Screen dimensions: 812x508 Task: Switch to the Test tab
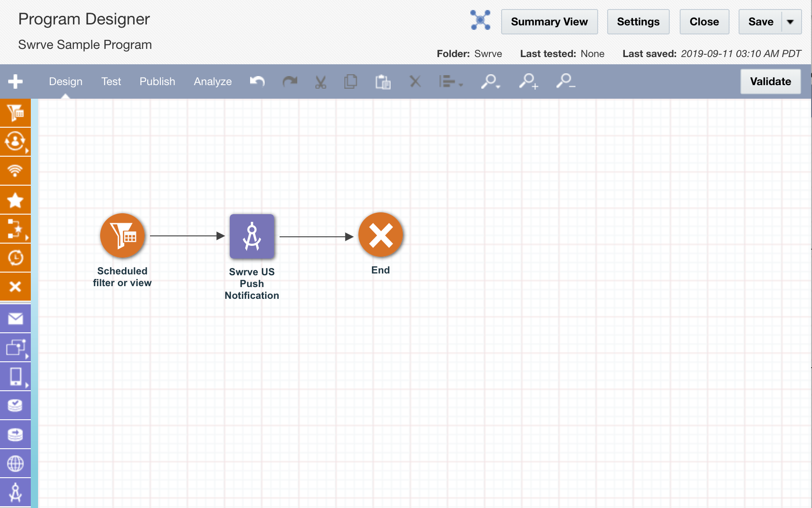tap(111, 81)
